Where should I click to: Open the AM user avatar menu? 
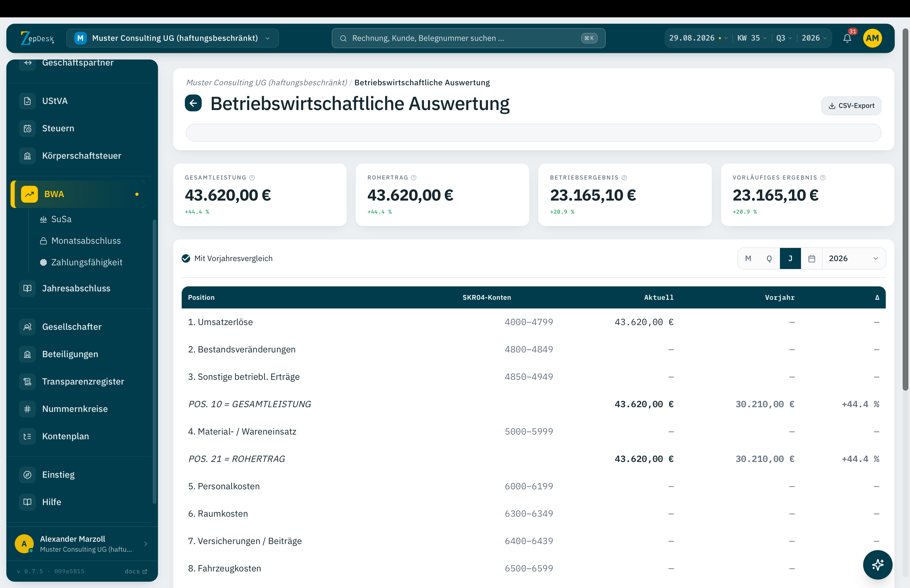pyautogui.click(x=872, y=38)
